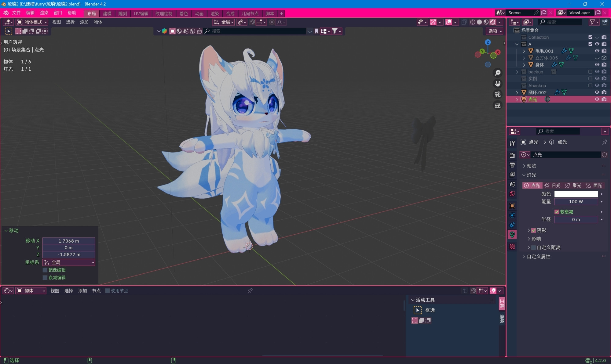Click the light 颜色 white swatch
Image resolution: width=611 pixels, height=364 pixels.
coord(576,194)
